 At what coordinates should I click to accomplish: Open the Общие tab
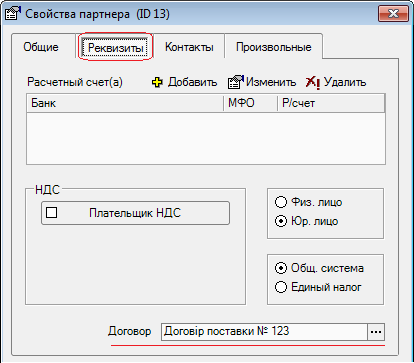(x=41, y=47)
